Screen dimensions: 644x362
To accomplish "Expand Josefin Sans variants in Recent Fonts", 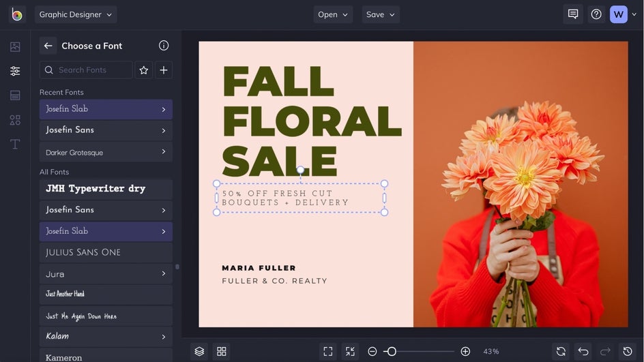I will [x=164, y=130].
